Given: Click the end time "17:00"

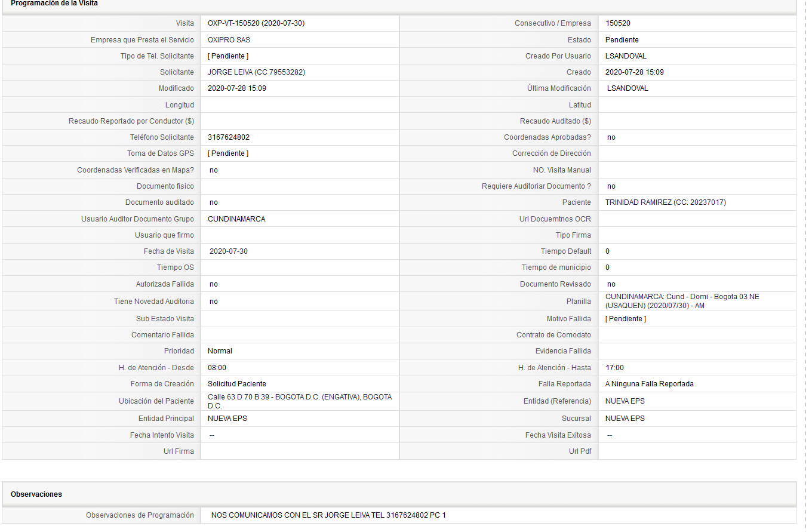Looking at the screenshot, I should [614, 368].
